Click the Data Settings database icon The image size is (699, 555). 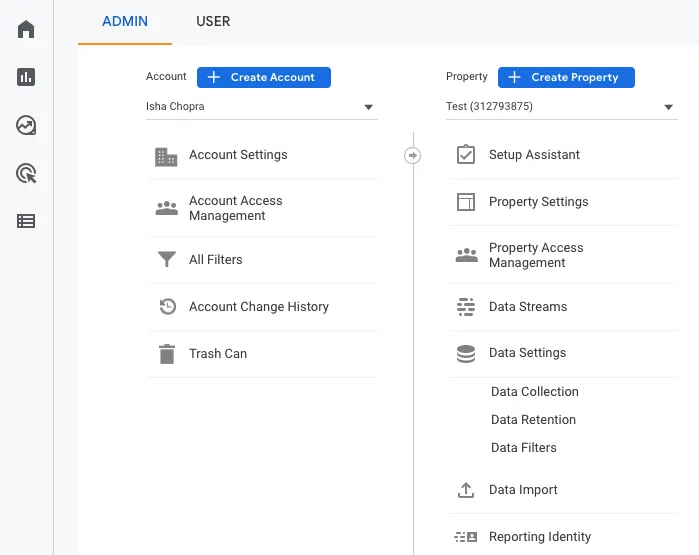466,354
